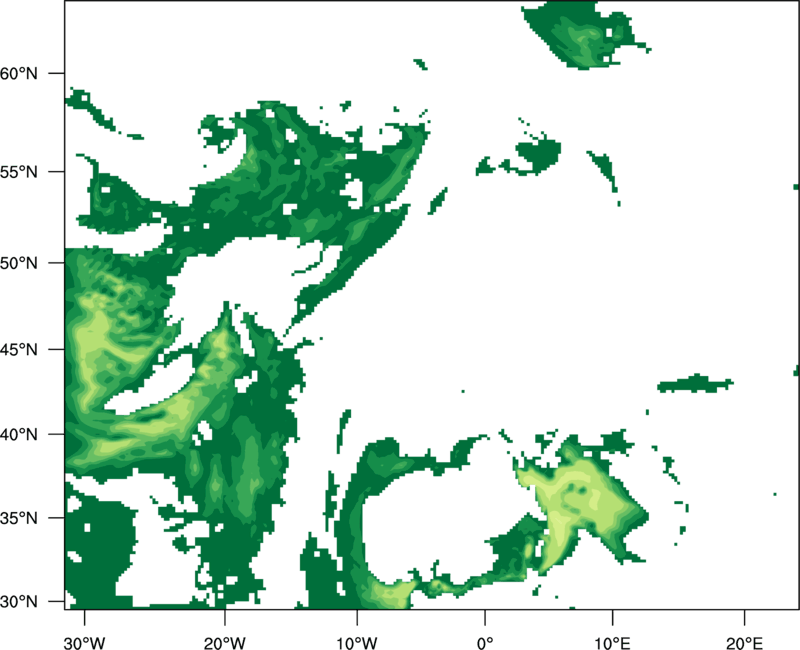
Task: Click the 35°N latitude label
Action: coord(19,518)
